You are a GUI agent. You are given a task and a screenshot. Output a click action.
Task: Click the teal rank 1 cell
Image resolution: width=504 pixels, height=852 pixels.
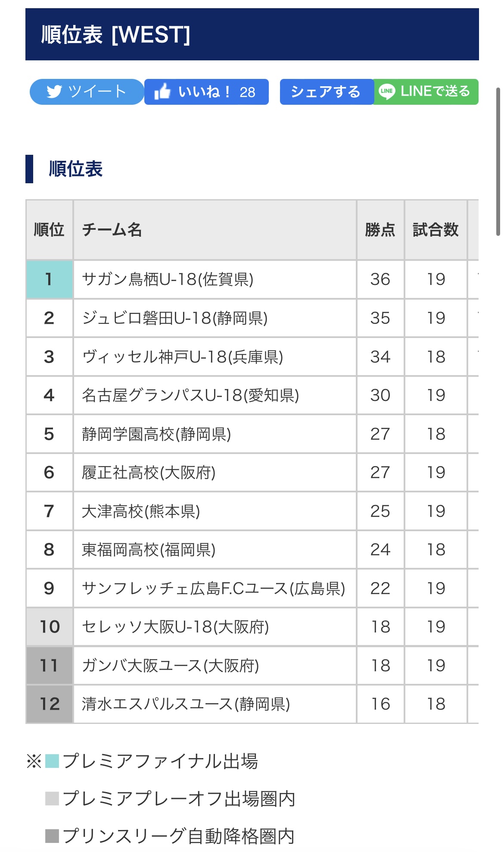pos(49,279)
